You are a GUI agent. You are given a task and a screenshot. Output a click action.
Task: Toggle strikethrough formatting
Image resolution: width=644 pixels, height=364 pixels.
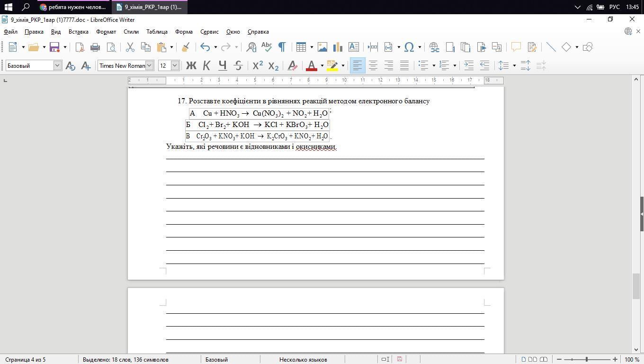(238, 65)
